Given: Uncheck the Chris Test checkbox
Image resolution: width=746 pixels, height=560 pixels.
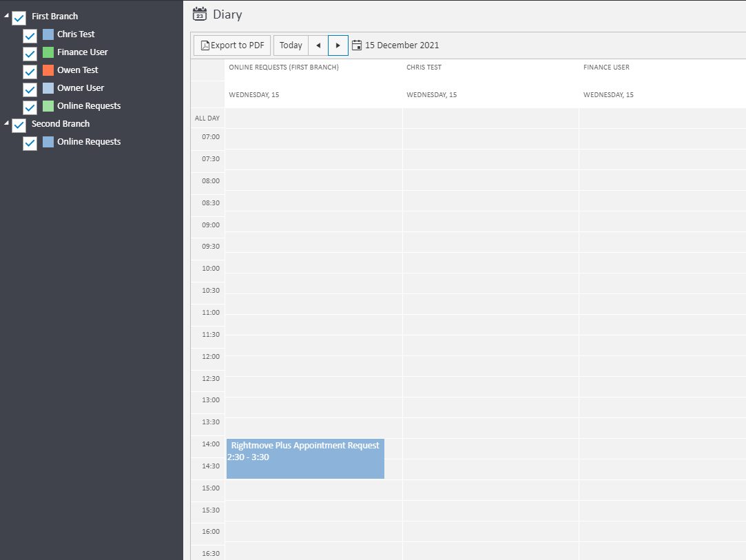Looking at the screenshot, I should pos(30,36).
